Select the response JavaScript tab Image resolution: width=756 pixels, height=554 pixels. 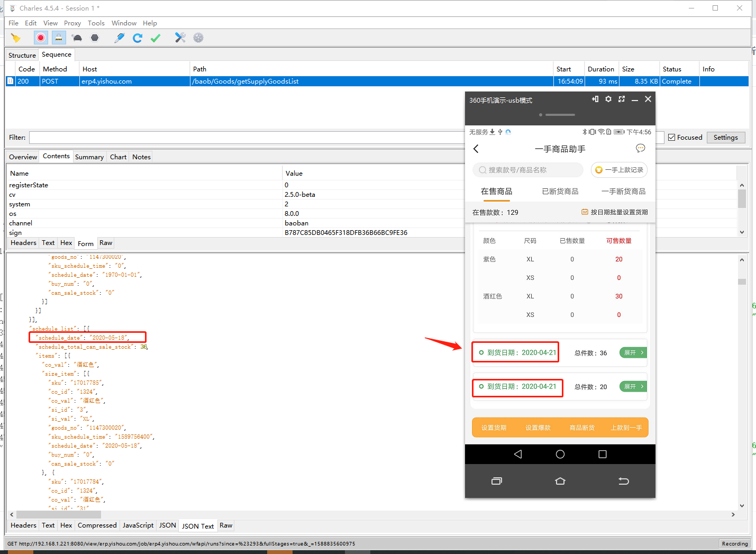[138, 525]
